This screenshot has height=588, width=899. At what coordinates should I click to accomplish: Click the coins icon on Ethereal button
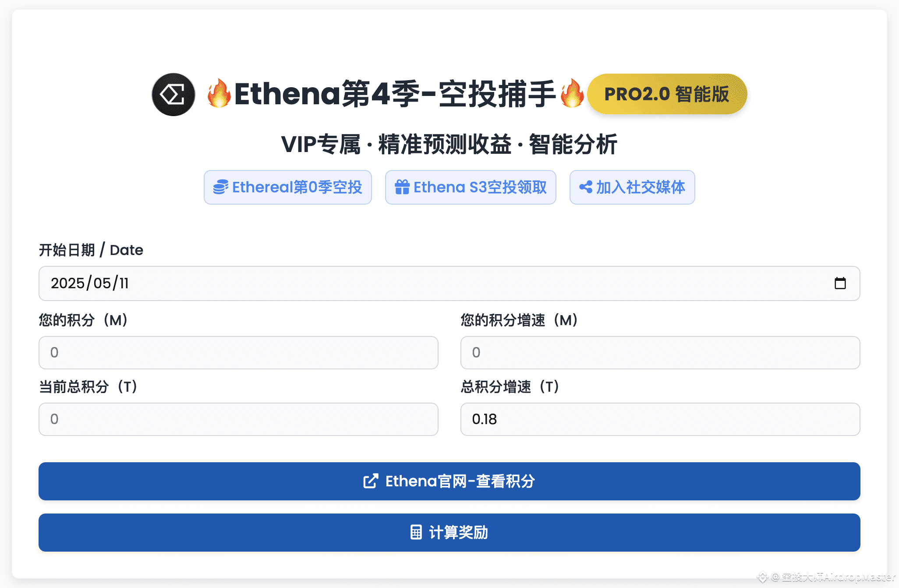click(220, 187)
